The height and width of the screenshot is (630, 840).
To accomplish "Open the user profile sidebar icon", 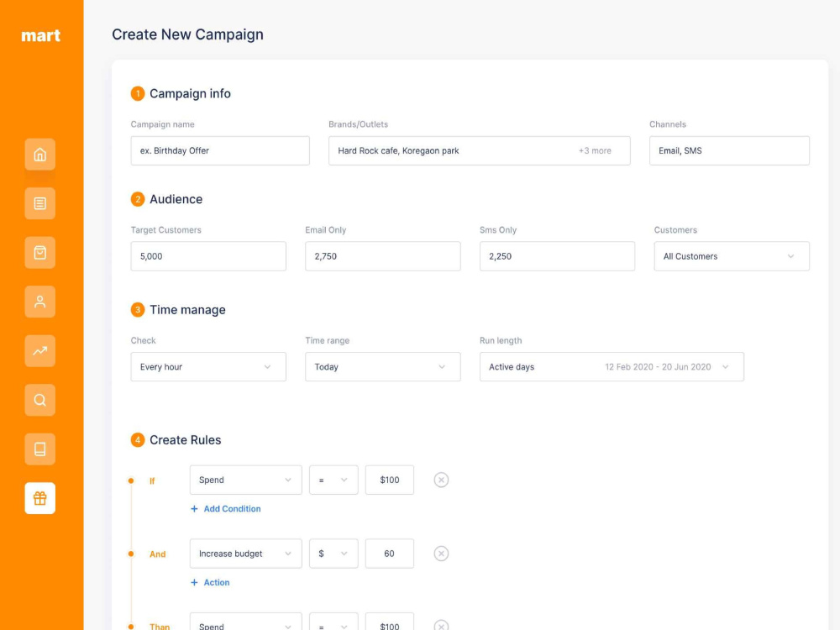I will pyautogui.click(x=39, y=302).
